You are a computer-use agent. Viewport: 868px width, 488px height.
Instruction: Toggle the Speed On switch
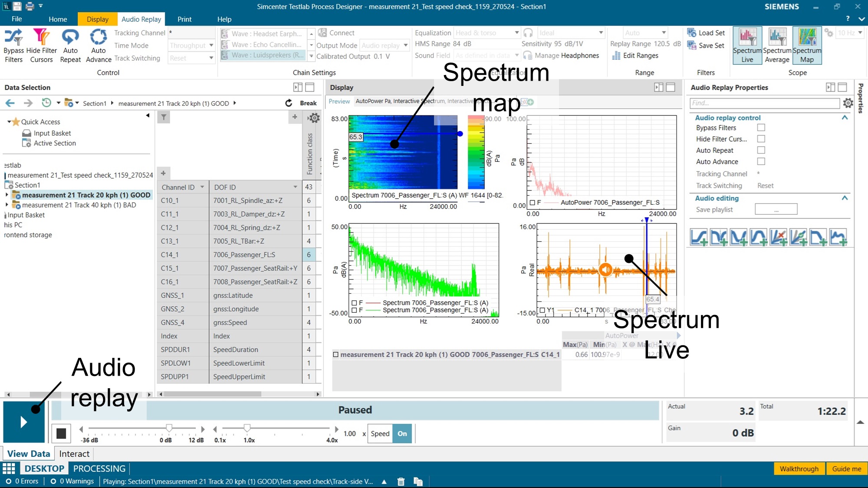pos(402,433)
